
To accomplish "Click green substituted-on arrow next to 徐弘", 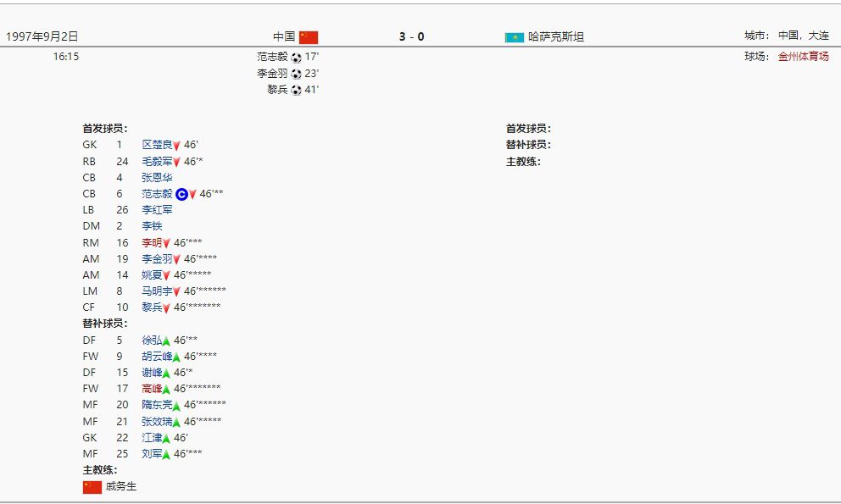I will 167,341.
